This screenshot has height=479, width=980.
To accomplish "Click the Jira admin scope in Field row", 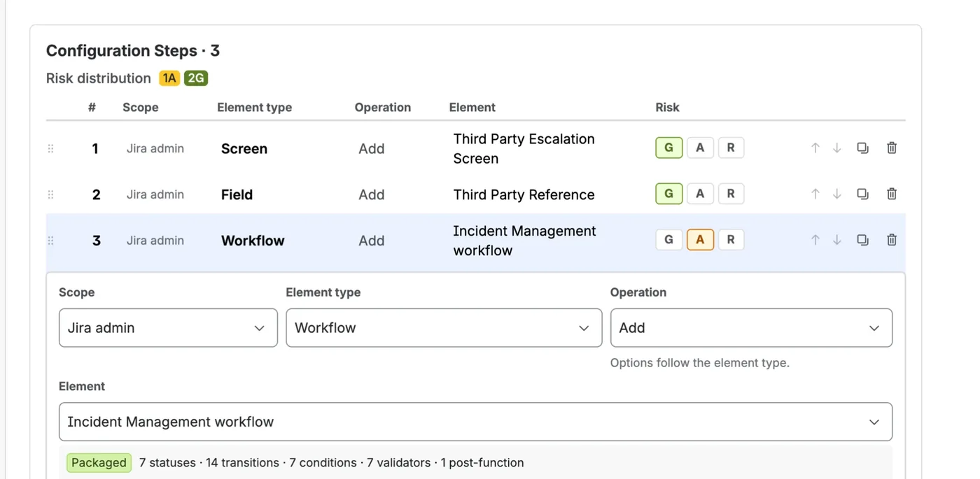I will 155,194.
